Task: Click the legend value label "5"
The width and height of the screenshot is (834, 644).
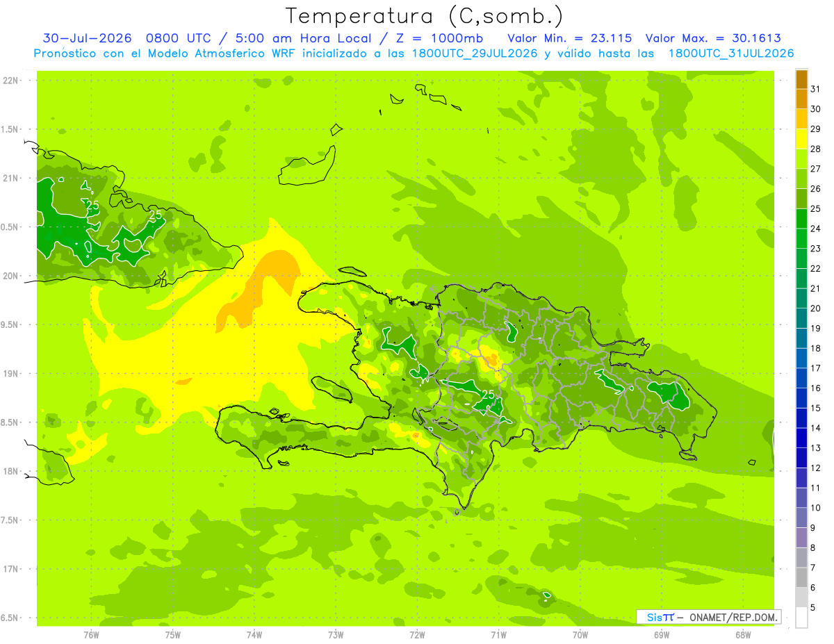Action: [813, 608]
